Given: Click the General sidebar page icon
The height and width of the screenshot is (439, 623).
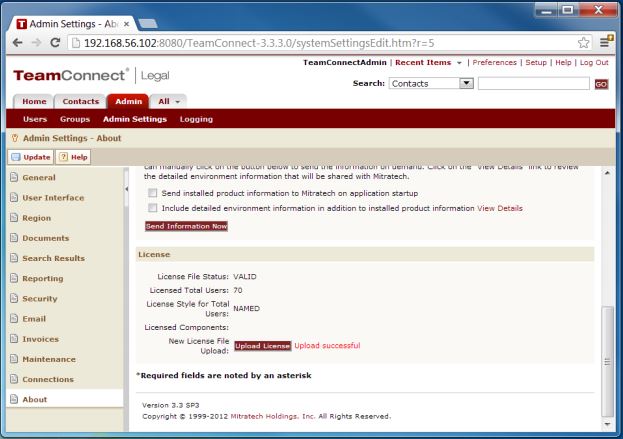Looking at the screenshot, I should pos(11,177).
